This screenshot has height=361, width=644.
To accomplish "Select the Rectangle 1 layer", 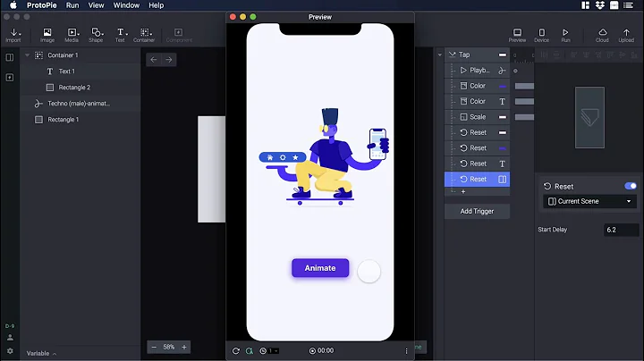I will pos(80,120).
